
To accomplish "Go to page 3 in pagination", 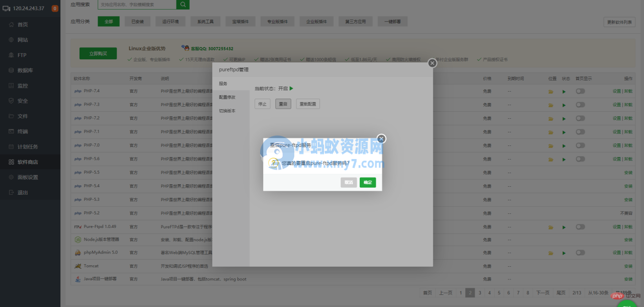I will coord(480,292).
